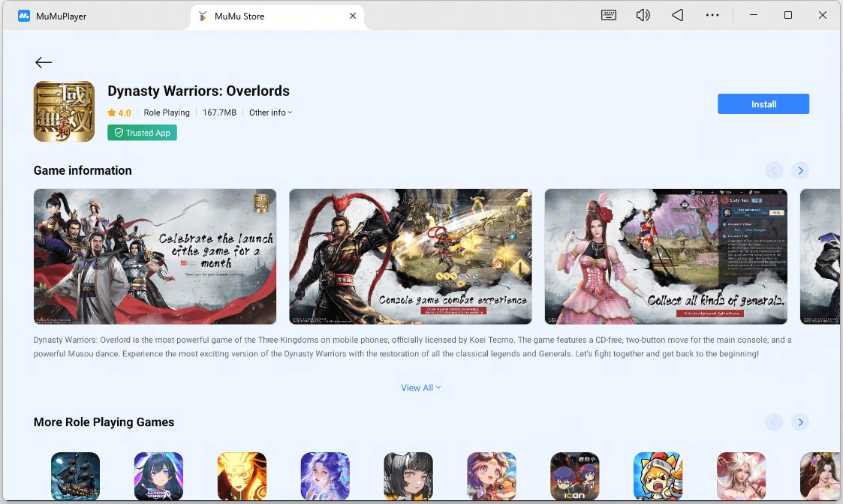843x504 pixels.
Task: Open the armored fox knight game icon
Action: point(658,476)
